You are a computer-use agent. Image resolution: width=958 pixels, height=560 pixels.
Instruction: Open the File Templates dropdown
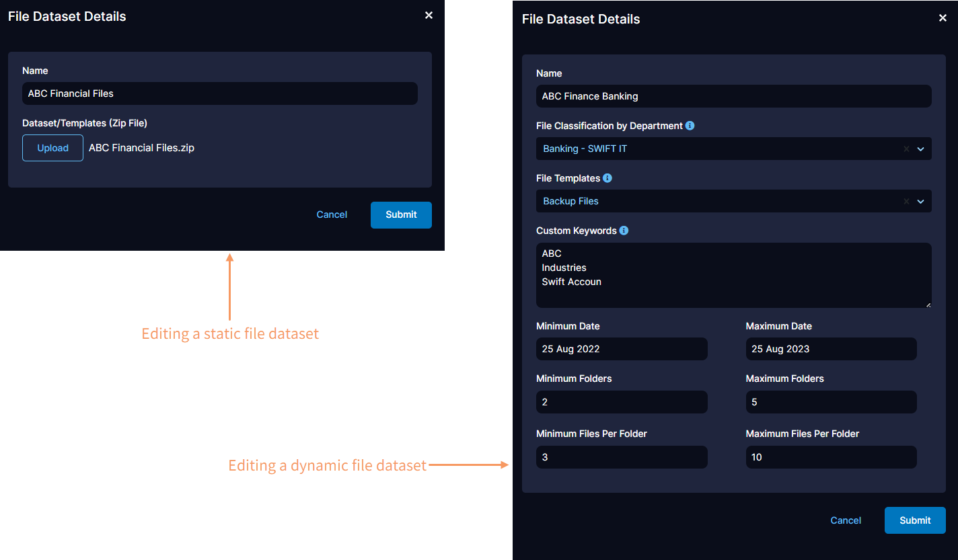coord(920,201)
